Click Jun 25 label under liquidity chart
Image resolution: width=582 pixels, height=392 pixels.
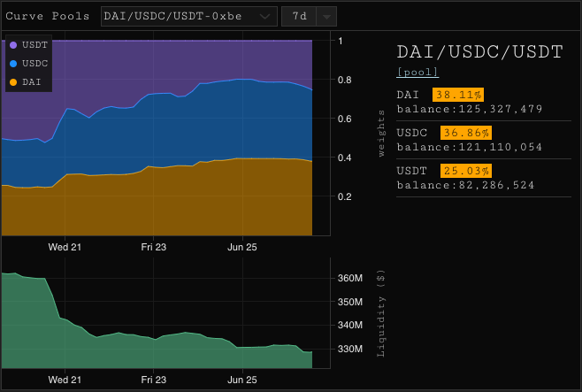point(242,380)
